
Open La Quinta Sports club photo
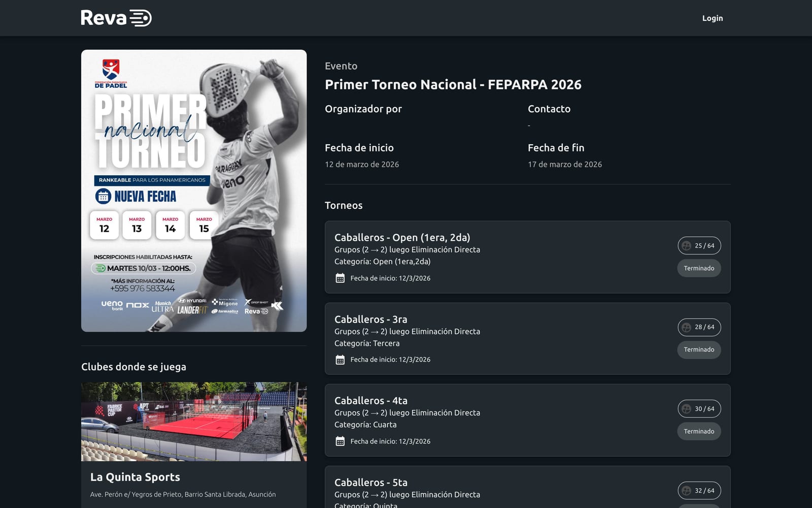coord(194,422)
